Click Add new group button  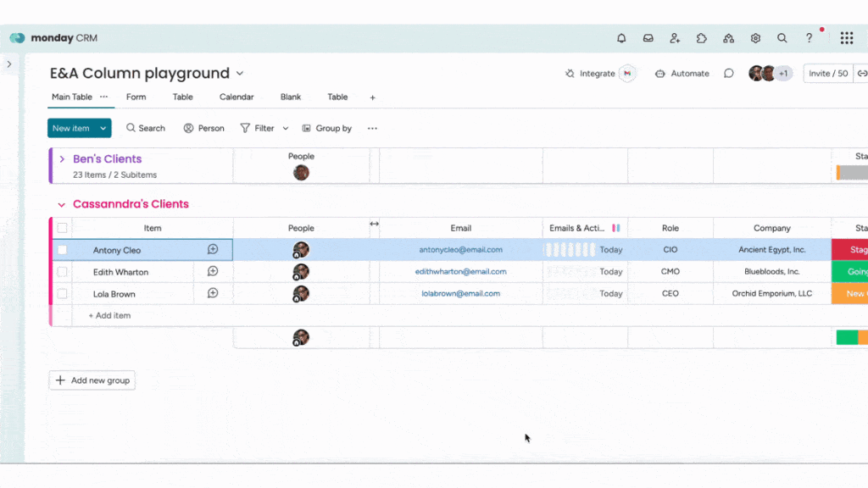pyautogui.click(x=92, y=380)
